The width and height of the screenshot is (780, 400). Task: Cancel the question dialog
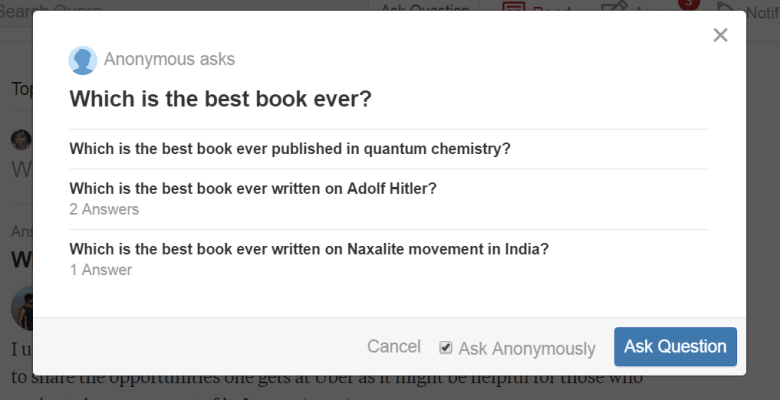[394, 347]
